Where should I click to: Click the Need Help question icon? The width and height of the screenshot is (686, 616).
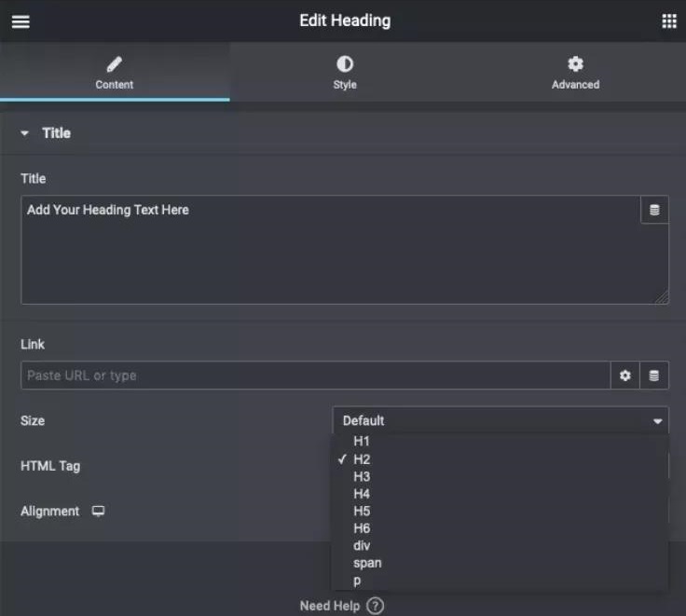click(x=376, y=606)
